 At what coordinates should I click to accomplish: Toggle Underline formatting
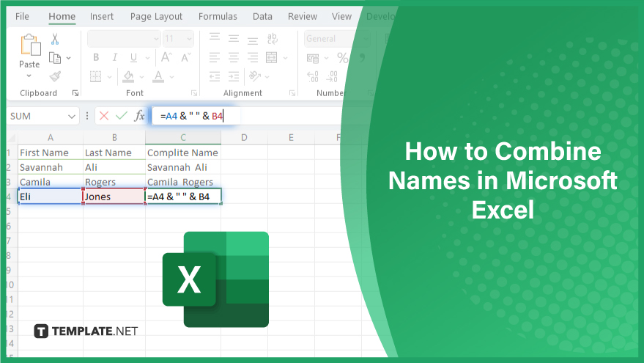click(x=133, y=57)
